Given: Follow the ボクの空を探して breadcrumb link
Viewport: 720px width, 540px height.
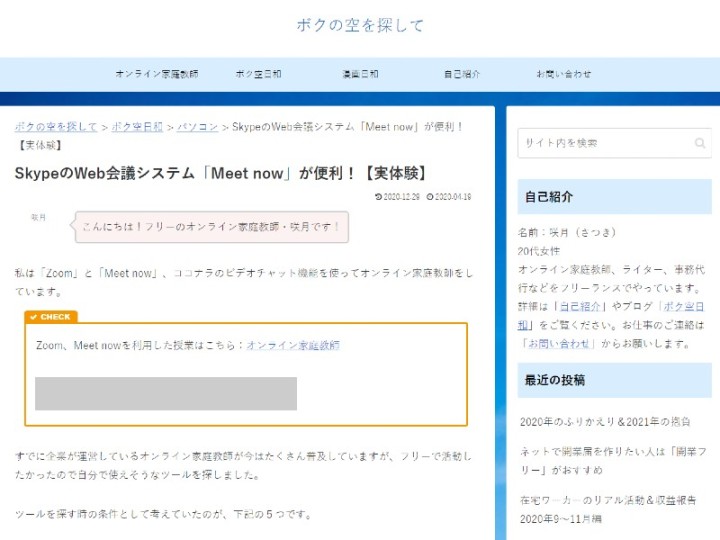Looking at the screenshot, I should click(x=56, y=127).
